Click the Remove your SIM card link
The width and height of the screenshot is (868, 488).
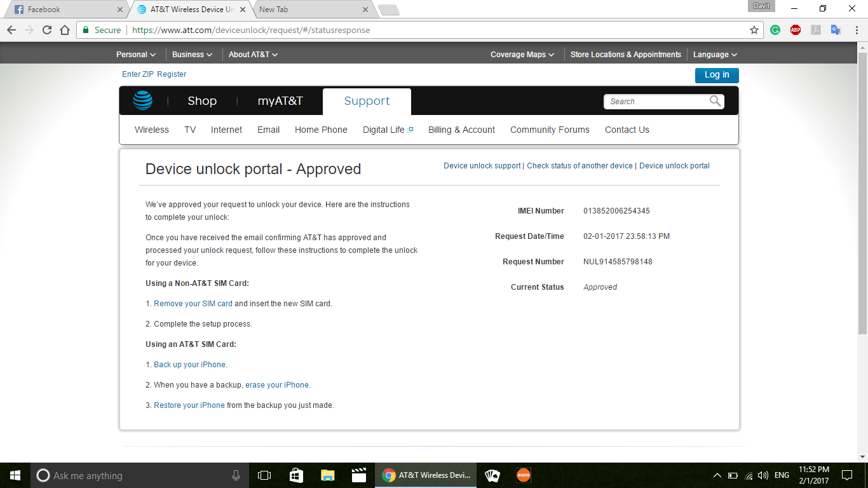(x=193, y=304)
